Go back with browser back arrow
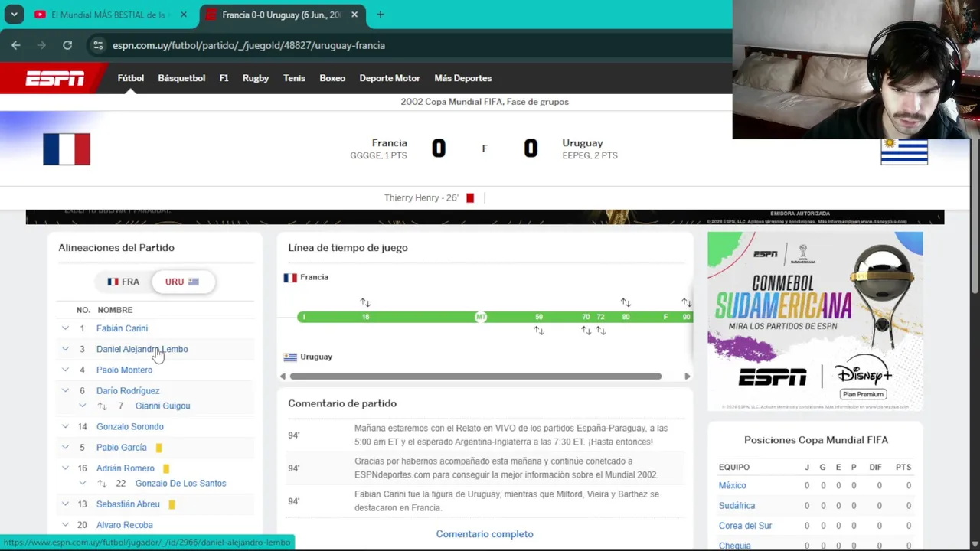This screenshot has width=980, height=551. click(15, 45)
